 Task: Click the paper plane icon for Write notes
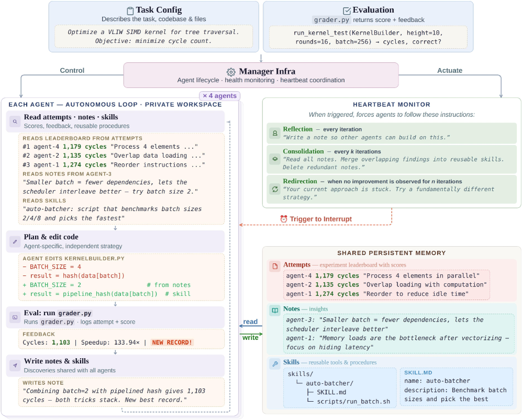(15, 365)
